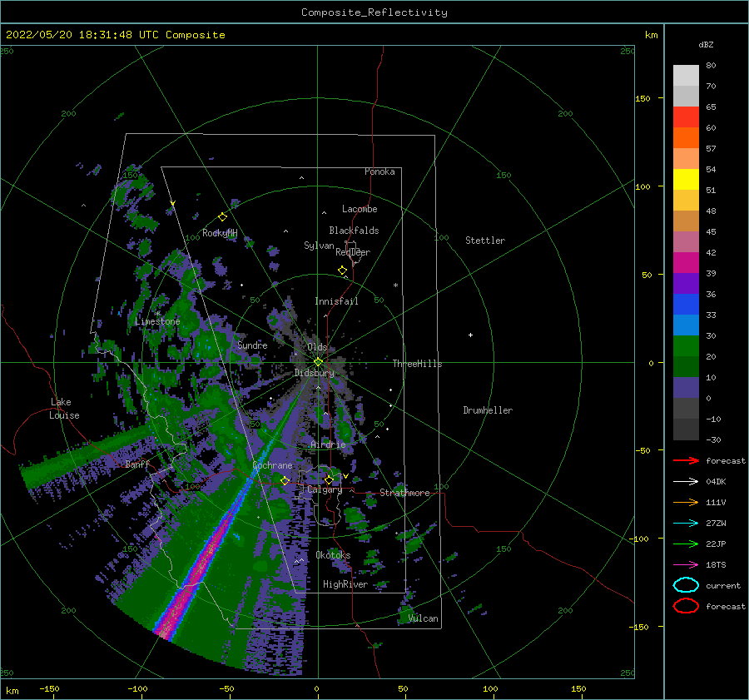Click the asterisk marker west of Stettler

pos(395,285)
